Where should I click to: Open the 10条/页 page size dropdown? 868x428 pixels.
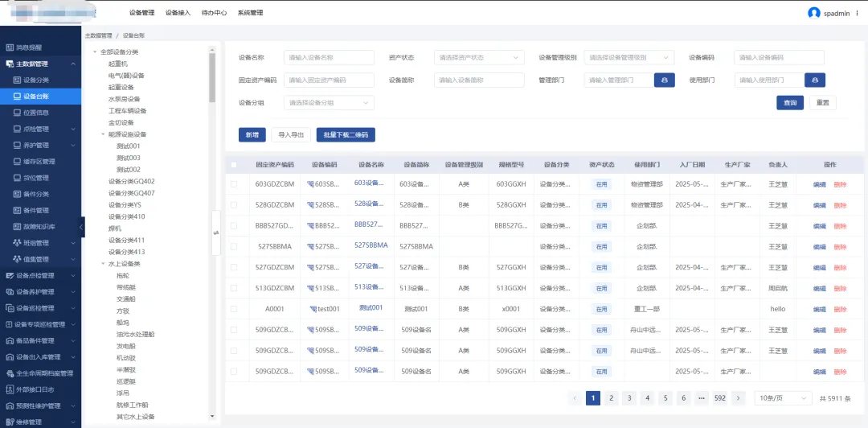(x=783, y=398)
